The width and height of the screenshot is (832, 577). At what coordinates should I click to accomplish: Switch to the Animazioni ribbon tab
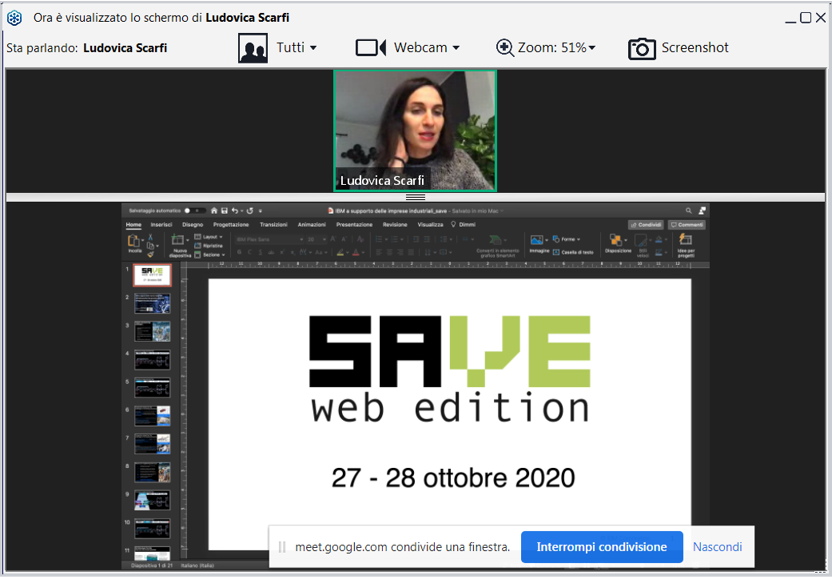click(x=311, y=225)
